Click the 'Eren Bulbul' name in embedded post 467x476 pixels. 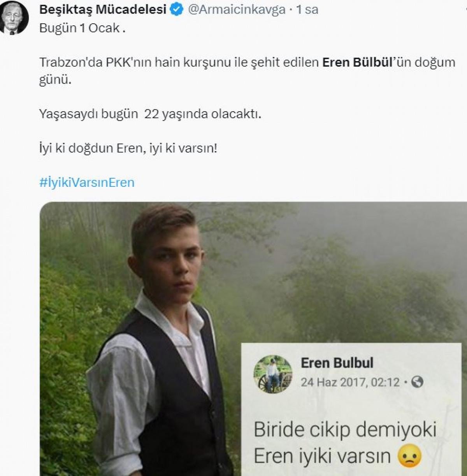pyautogui.click(x=337, y=363)
